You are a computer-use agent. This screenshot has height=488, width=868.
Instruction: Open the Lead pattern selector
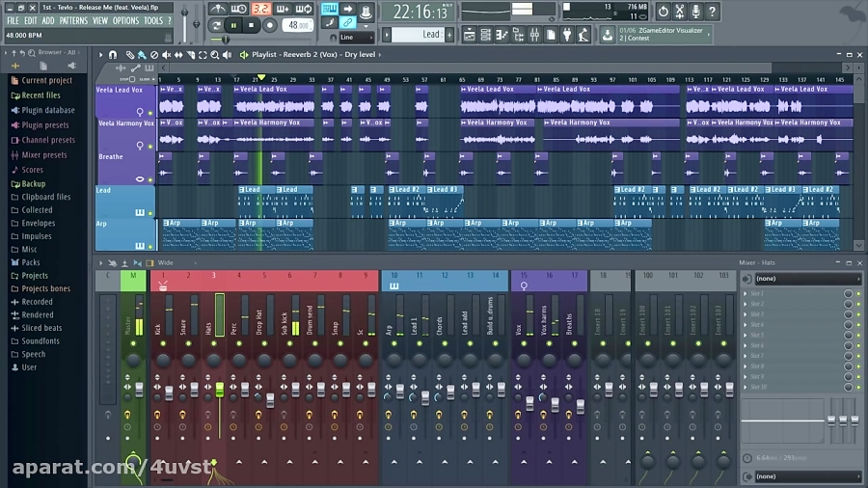(x=420, y=35)
